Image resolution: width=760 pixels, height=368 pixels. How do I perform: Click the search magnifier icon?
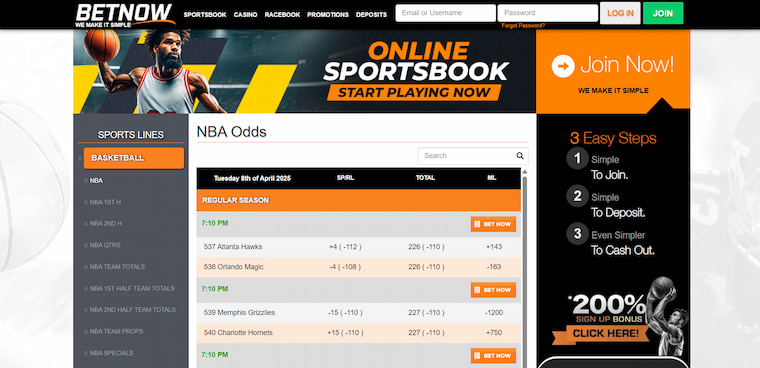point(520,156)
